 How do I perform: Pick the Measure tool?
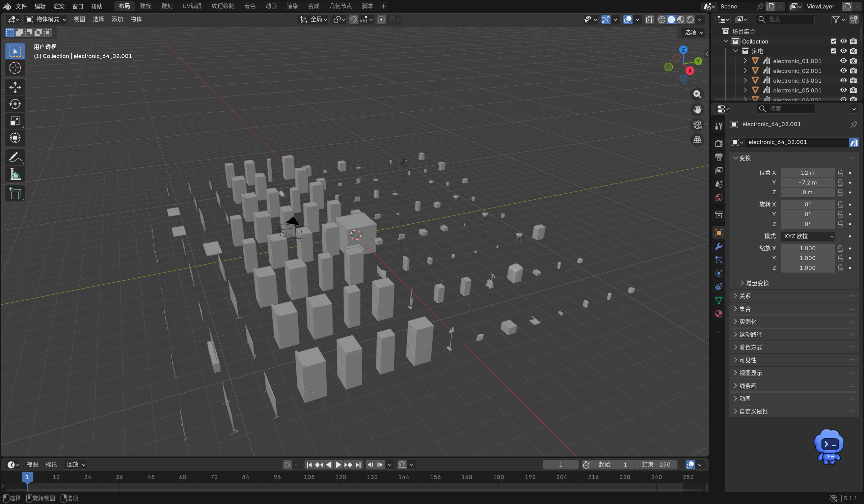[15, 174]
